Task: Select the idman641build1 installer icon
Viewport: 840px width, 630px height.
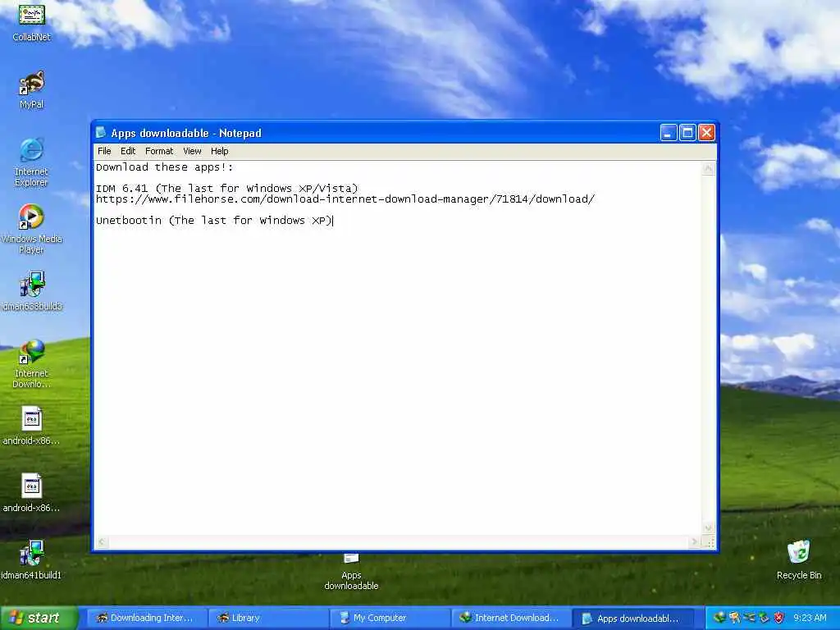Action: click(32, 559)
